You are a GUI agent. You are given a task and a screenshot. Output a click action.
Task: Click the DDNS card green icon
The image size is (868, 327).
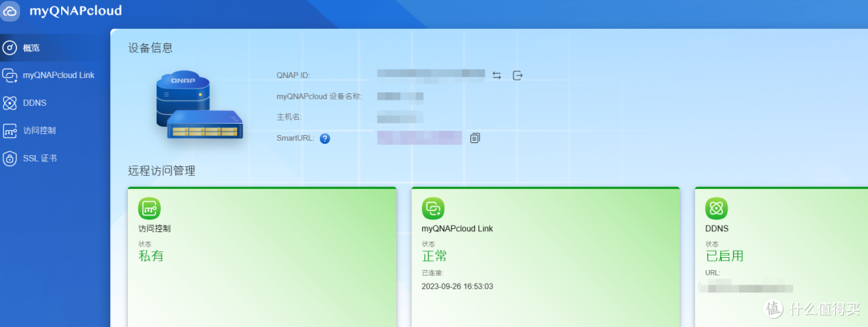[x=716, y=209]
